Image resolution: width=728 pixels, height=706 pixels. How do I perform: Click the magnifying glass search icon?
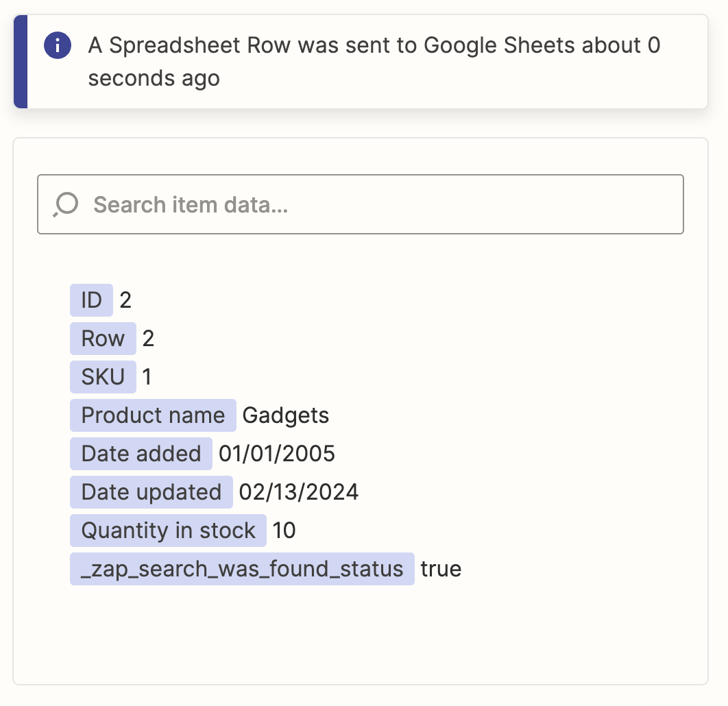66,204
